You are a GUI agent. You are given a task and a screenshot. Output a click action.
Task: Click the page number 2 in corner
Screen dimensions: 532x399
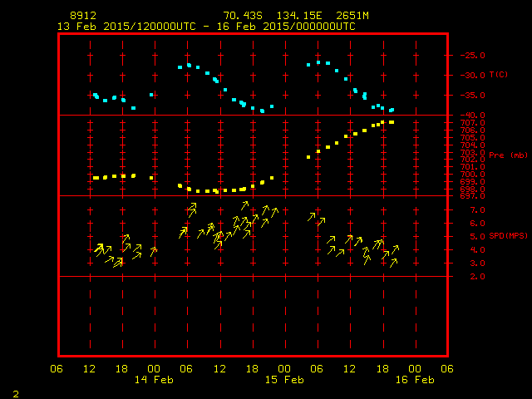pos(16,394)
